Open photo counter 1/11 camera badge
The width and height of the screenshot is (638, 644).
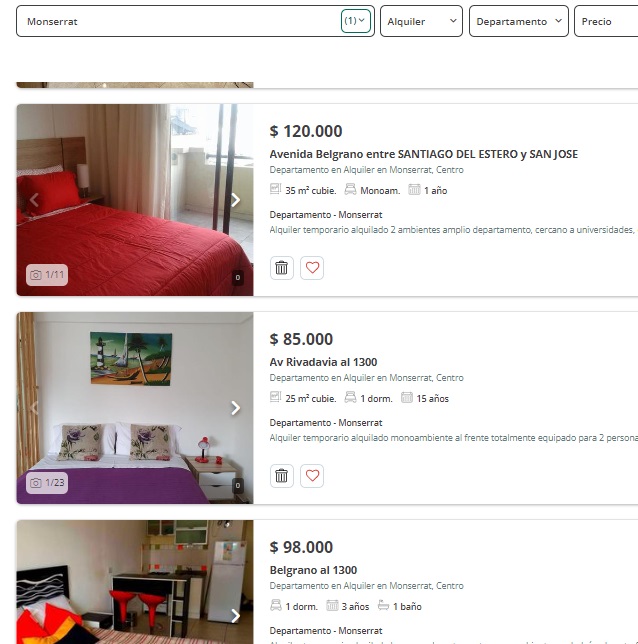(x=47, y=275)
